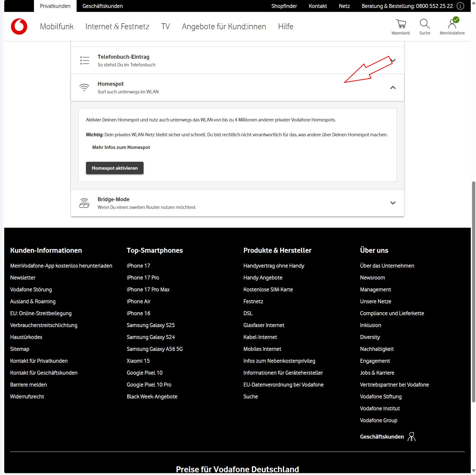Open the Internet & Festnetz menu

[117, 26]
